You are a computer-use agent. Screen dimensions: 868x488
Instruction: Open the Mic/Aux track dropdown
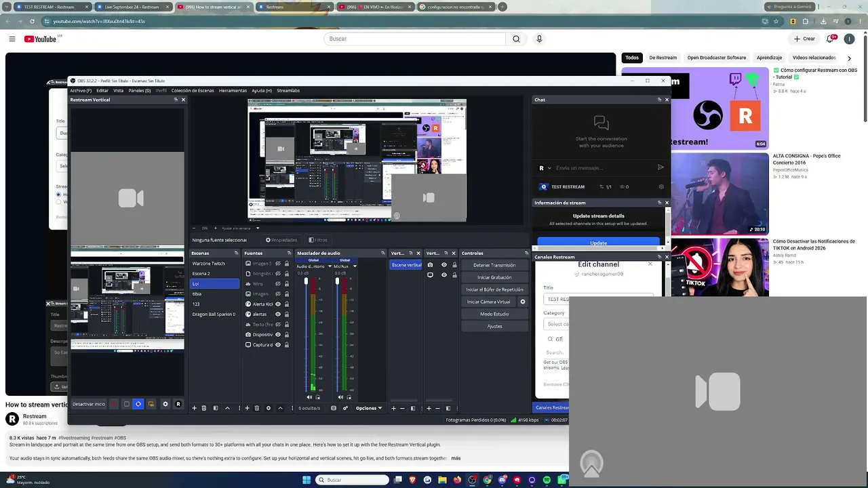point(354,266)
